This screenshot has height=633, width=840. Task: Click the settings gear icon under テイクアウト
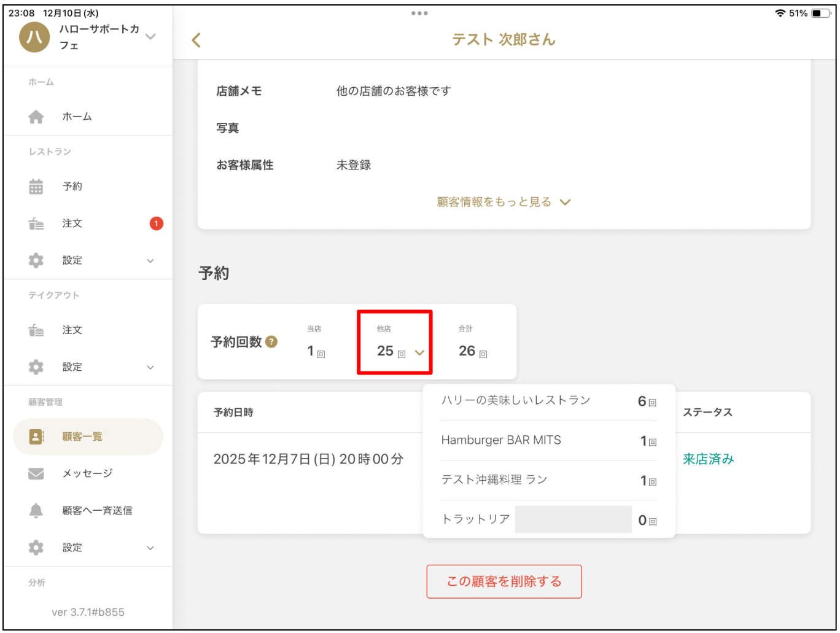pos(36,367)
